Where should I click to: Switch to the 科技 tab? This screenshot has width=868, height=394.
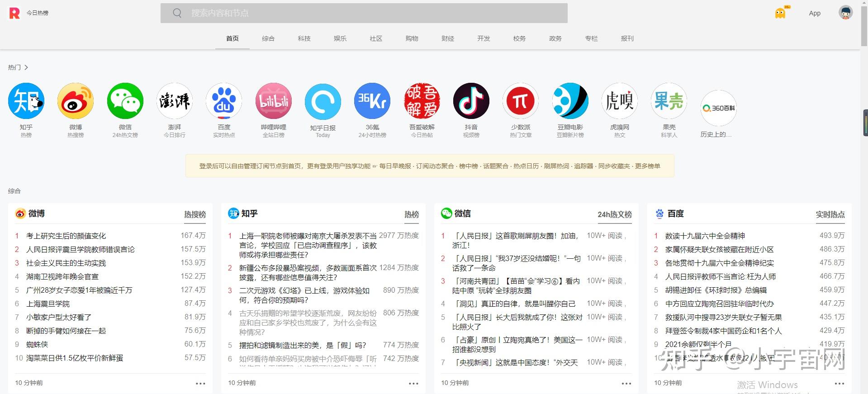(304, 38)
